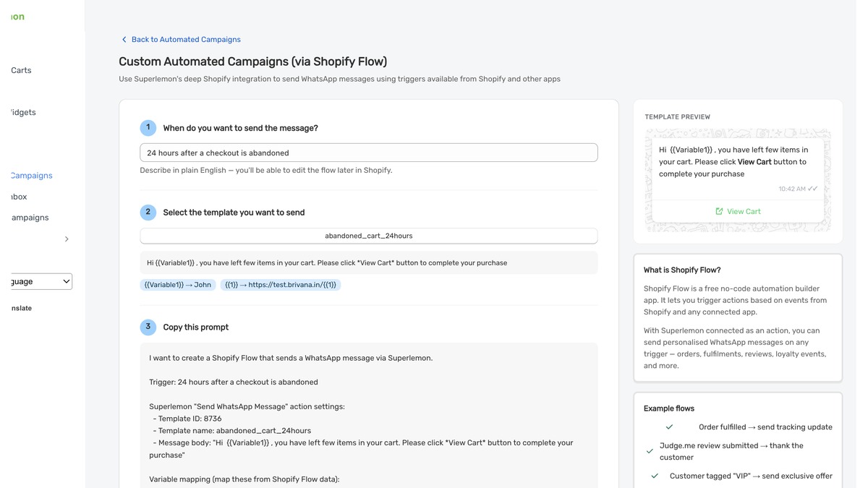Edit the send timing description field
This screenshot has height=488, width=868.
pyautogui.click(x=369, y=153)
